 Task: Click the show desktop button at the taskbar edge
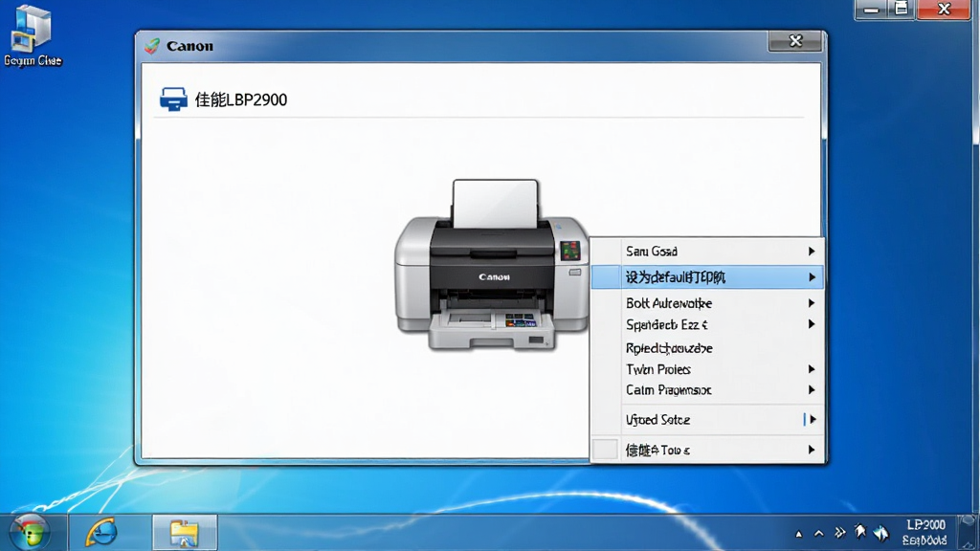(969, 533)
